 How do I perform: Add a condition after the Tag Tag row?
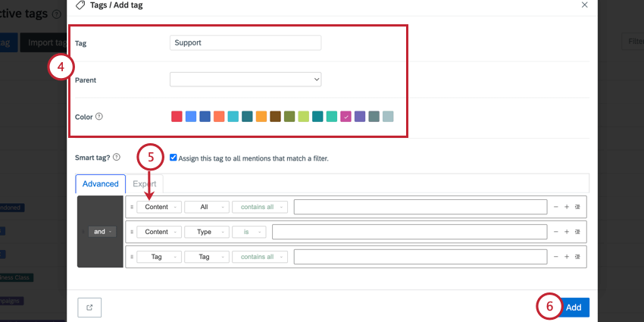567,257
